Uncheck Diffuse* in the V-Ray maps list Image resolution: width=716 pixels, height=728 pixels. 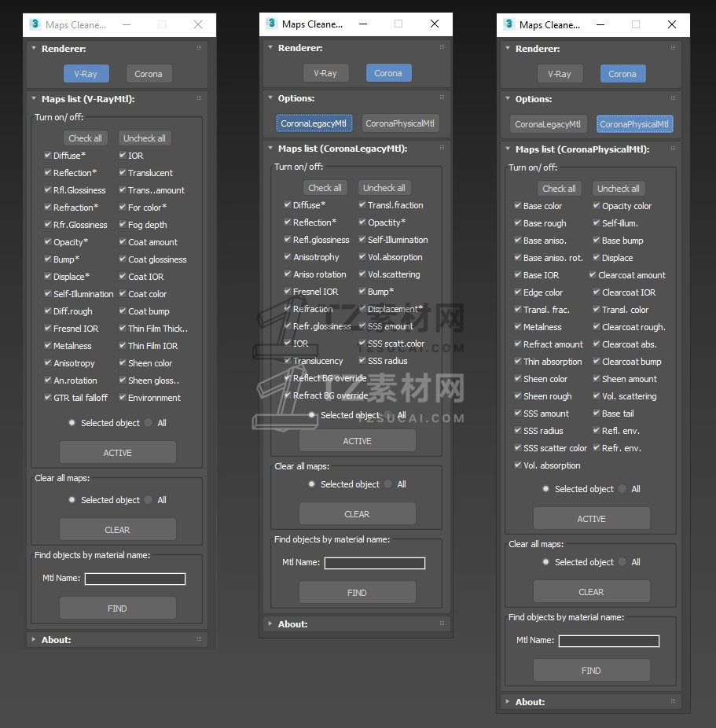[x=48, y=155]
